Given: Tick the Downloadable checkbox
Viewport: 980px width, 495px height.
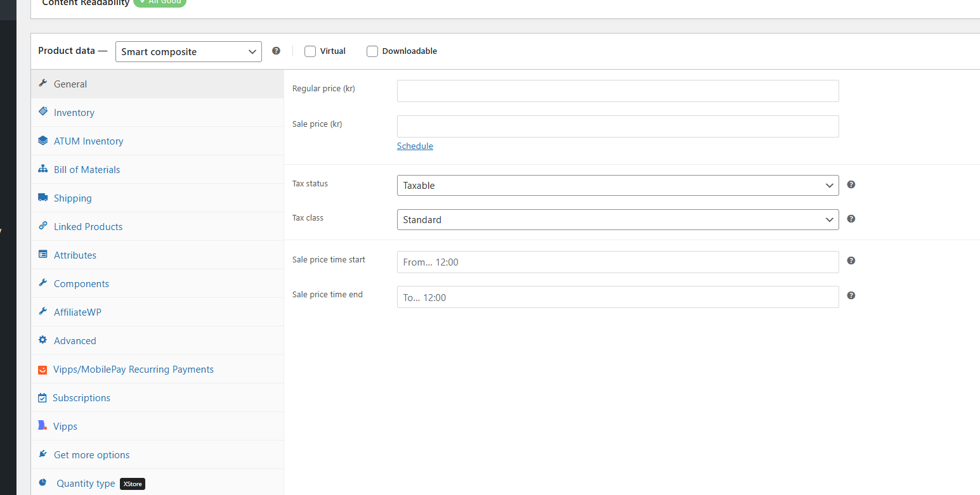Looking at the screenshot, I should (x=372, y=51).
